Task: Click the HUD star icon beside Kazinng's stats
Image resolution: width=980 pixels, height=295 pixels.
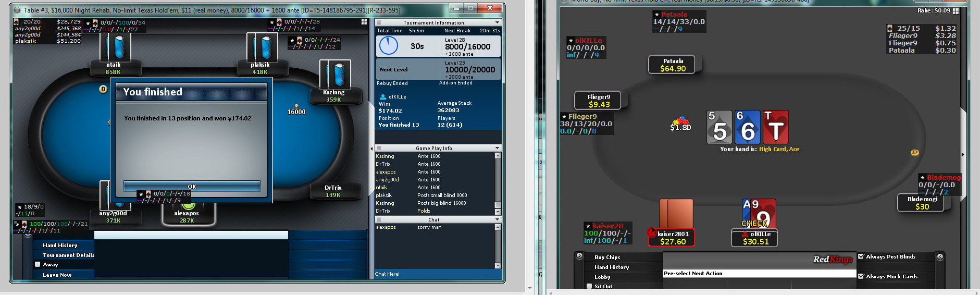Action: coord(292,40)
